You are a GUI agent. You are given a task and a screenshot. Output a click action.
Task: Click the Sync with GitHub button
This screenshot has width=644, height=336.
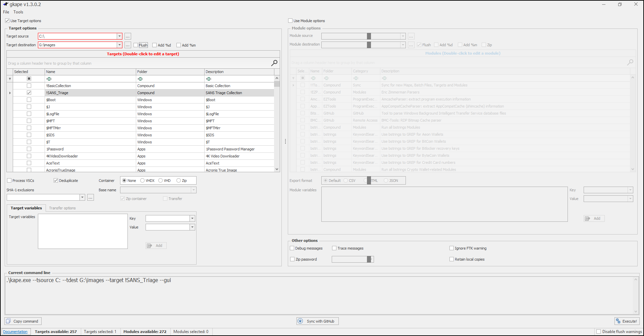pos(318,321)
